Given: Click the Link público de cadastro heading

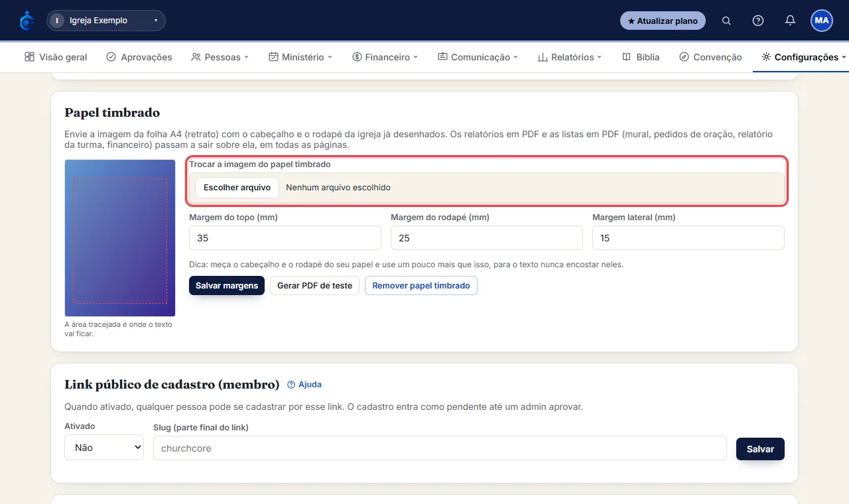Looking at the screenshot, I should (172, 385).
